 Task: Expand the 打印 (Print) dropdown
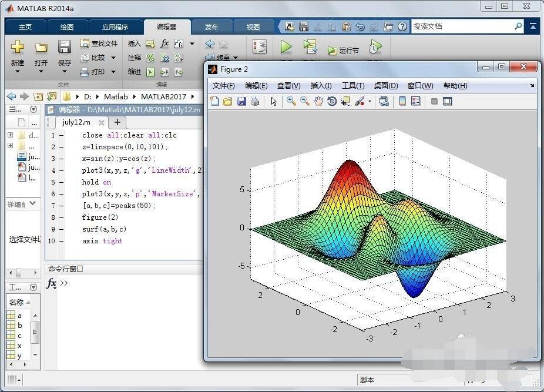click(112, 72)
